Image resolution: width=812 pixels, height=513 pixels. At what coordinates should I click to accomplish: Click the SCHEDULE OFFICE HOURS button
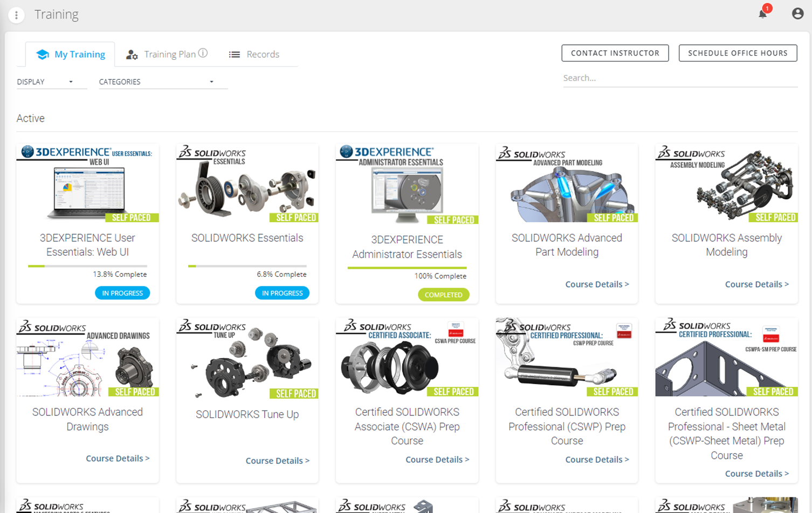(x=738, y=53)
